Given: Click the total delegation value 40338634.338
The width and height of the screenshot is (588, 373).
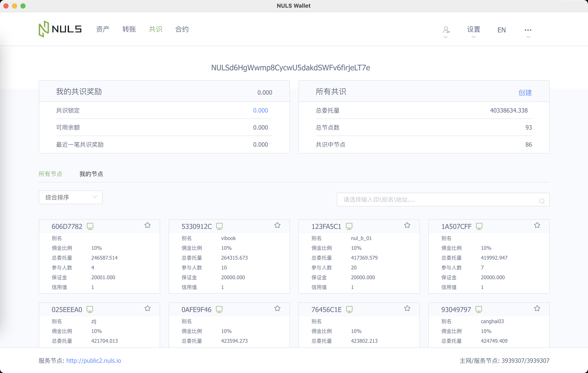Looking at the screenshot, I should [509, 110].
